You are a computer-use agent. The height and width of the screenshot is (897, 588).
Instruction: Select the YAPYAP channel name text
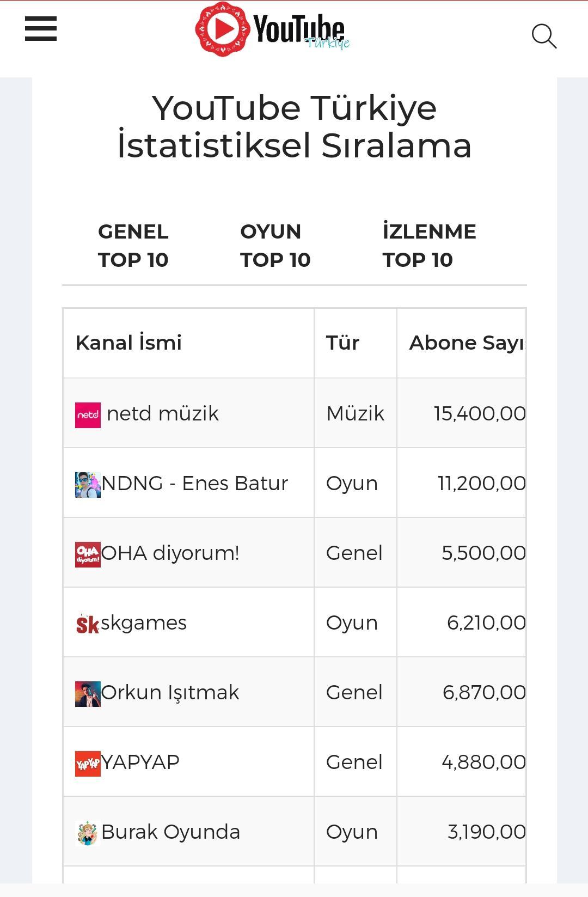(x=140, y=762)
